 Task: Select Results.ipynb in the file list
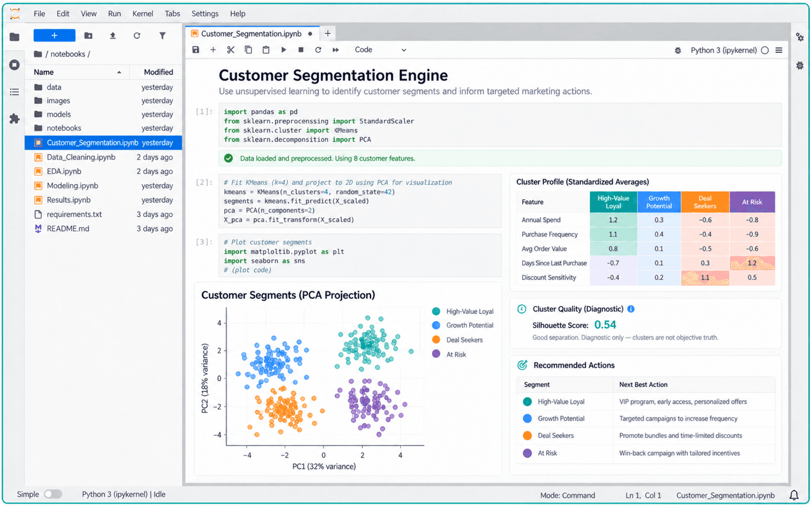point(104,200)
